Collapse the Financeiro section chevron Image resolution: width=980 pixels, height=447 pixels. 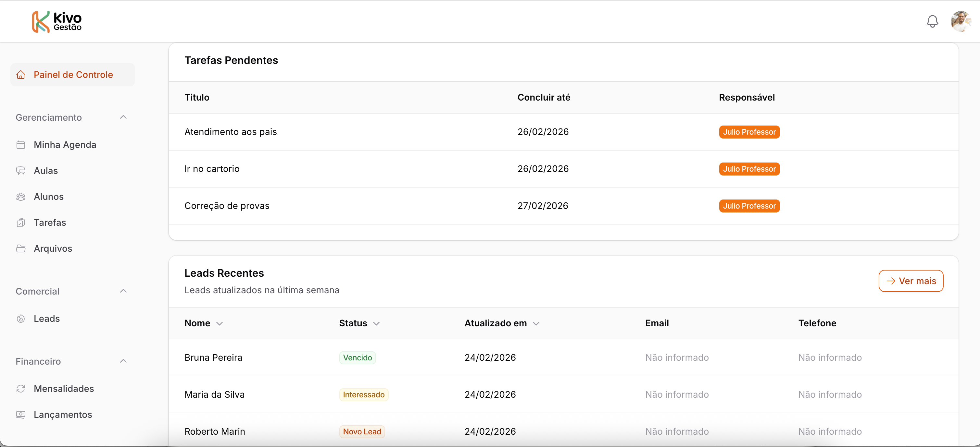click(123, 361)
